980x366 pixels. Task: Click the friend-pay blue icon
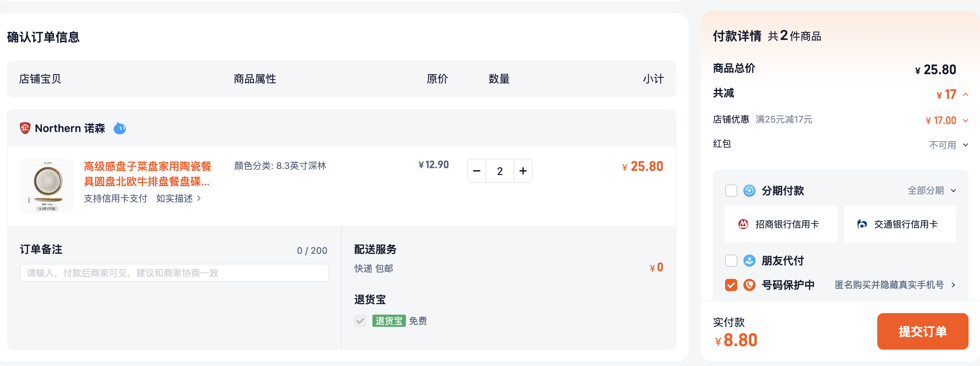click(x=749, y=261)
